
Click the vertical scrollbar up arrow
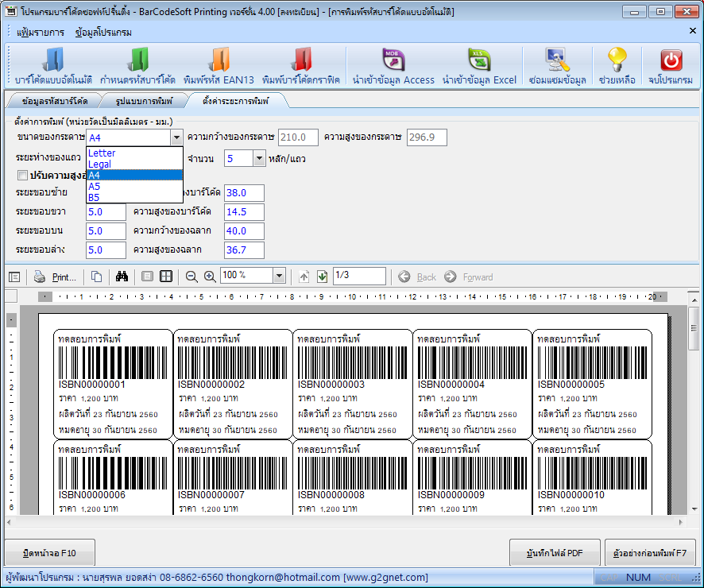694,300
